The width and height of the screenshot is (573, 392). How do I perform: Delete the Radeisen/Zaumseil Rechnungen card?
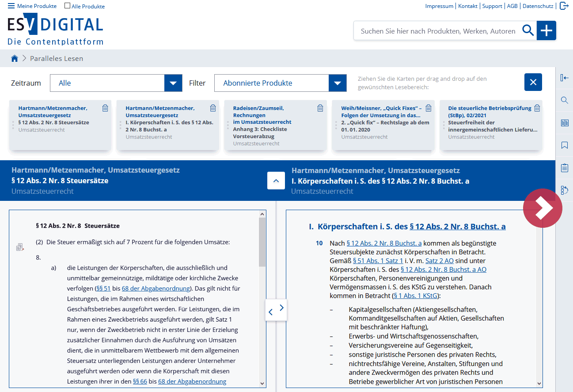(x=320, y=108)
